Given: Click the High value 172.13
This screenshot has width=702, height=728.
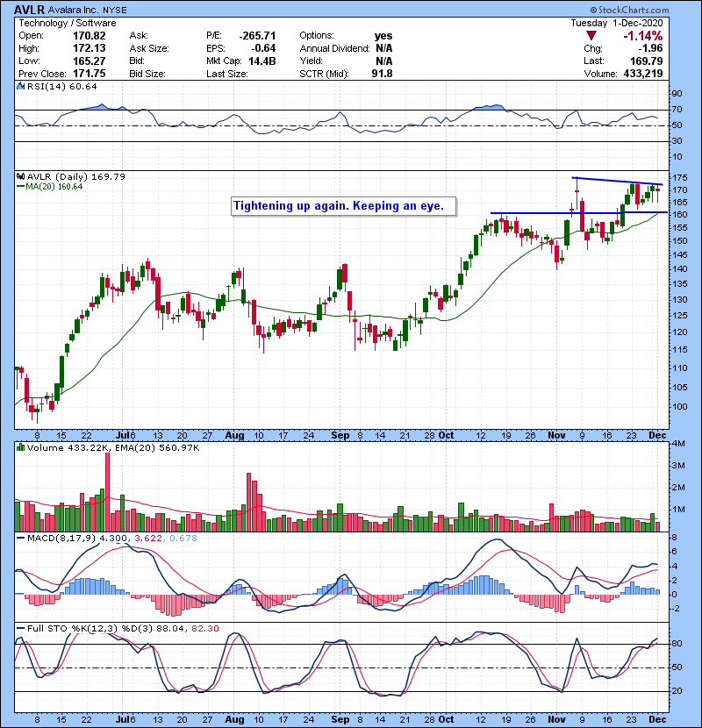Looking at the screenshot, I should point(90,48).
